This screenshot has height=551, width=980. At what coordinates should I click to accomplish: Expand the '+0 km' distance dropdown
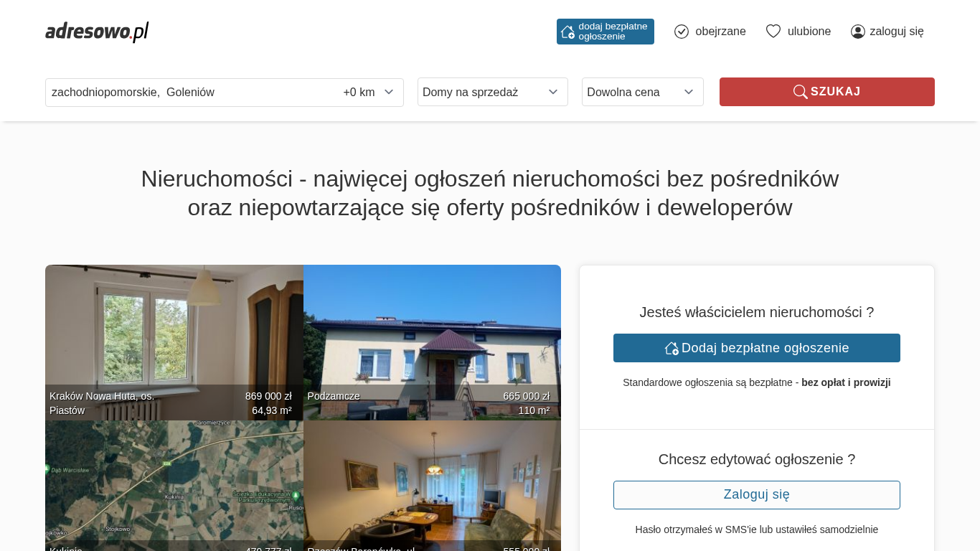[369, 92]
